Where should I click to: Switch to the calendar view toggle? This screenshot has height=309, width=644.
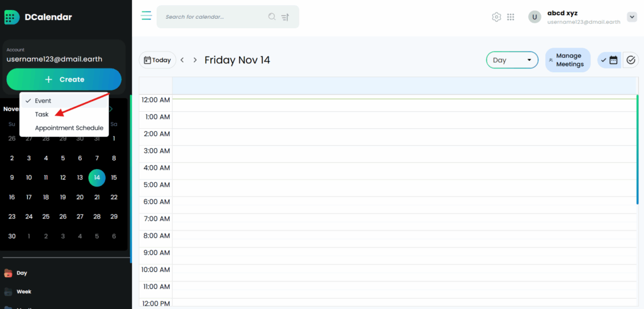click(x=609, y=60)
